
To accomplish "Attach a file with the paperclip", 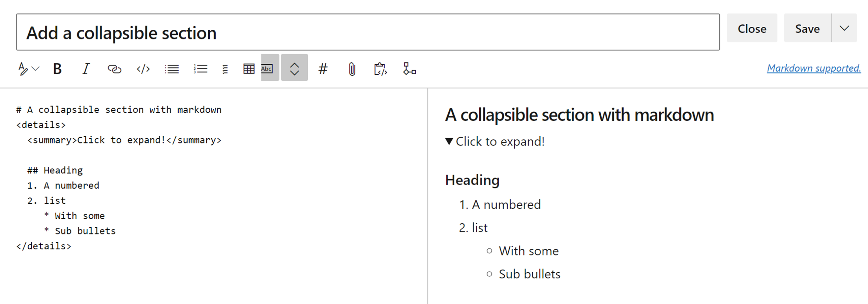I will coord(352,68).
